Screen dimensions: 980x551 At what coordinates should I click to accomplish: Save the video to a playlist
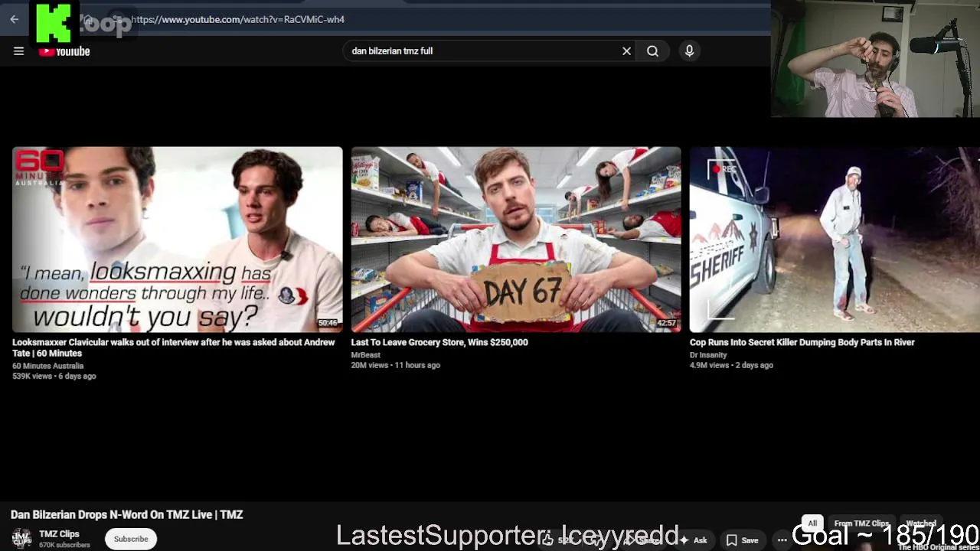742,540
